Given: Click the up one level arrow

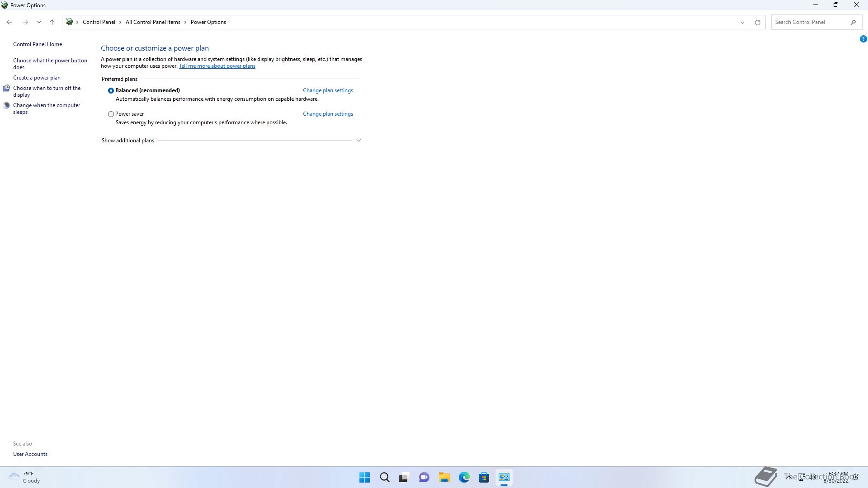Looking at the screenshot, I should pyautogui.click(x=52, y=22).
